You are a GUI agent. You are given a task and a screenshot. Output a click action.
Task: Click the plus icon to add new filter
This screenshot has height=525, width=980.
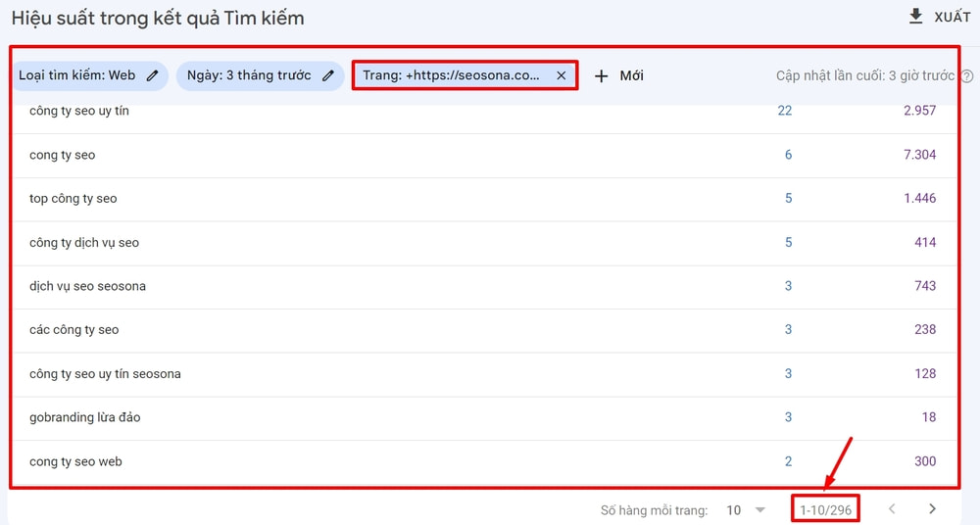[601, 75]
